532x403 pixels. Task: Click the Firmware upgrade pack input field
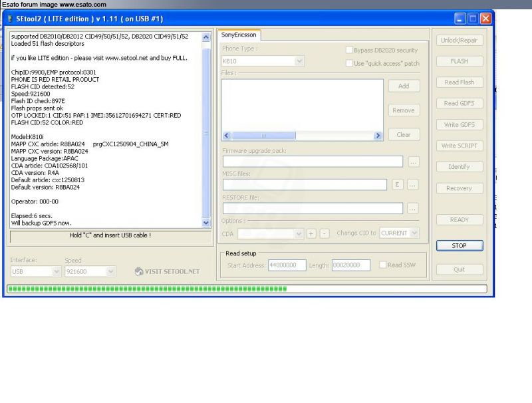click(313, 162)
